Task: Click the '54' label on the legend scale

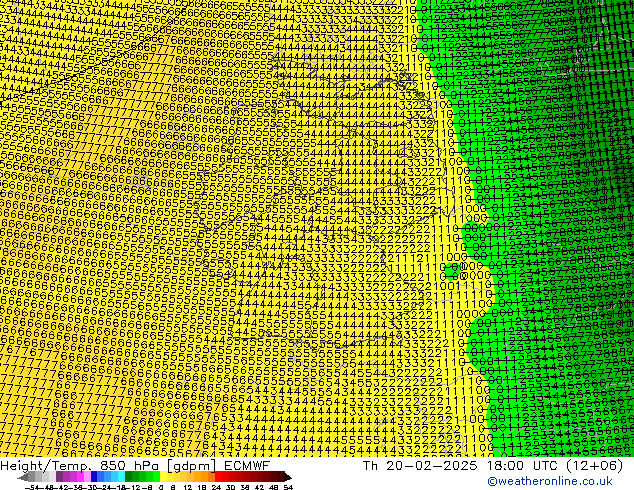Action: 288,487
